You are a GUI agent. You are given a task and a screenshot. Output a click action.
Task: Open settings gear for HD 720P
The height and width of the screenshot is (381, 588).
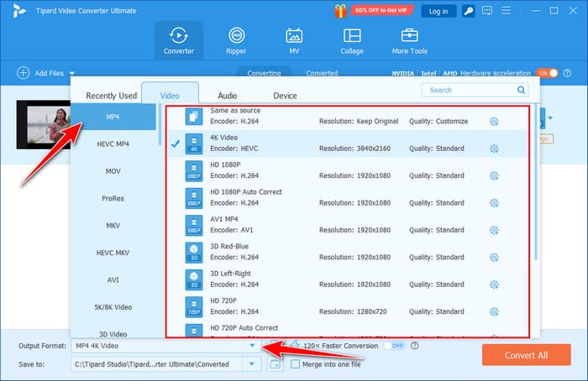click(494, 311)
